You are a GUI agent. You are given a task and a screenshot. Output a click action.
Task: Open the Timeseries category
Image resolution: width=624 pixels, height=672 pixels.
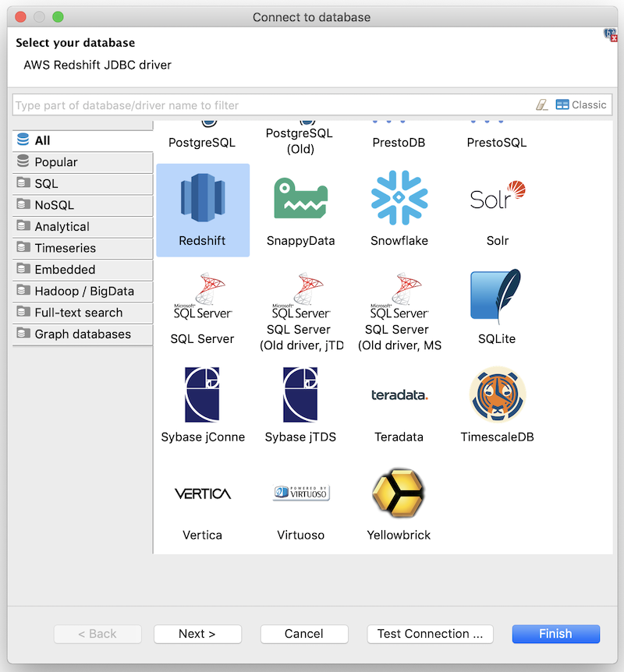[83, 248]
